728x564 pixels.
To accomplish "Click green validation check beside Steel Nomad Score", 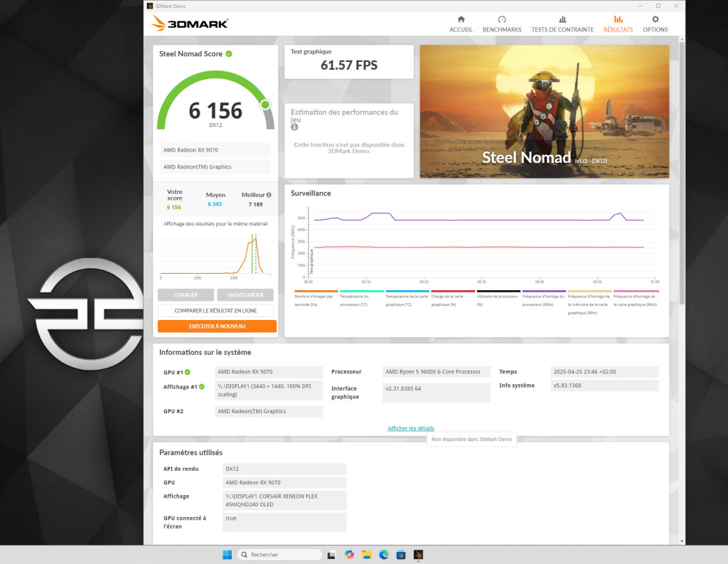I will 229,54.
